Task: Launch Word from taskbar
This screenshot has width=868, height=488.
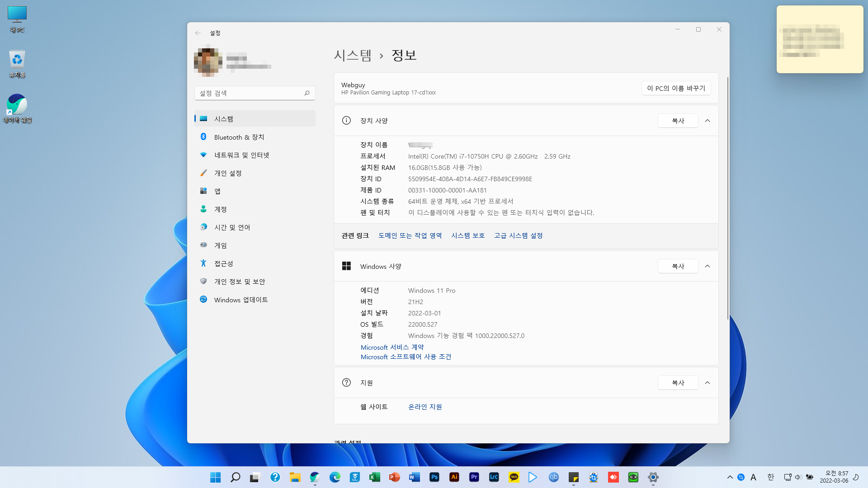Action: pos(415,477)
